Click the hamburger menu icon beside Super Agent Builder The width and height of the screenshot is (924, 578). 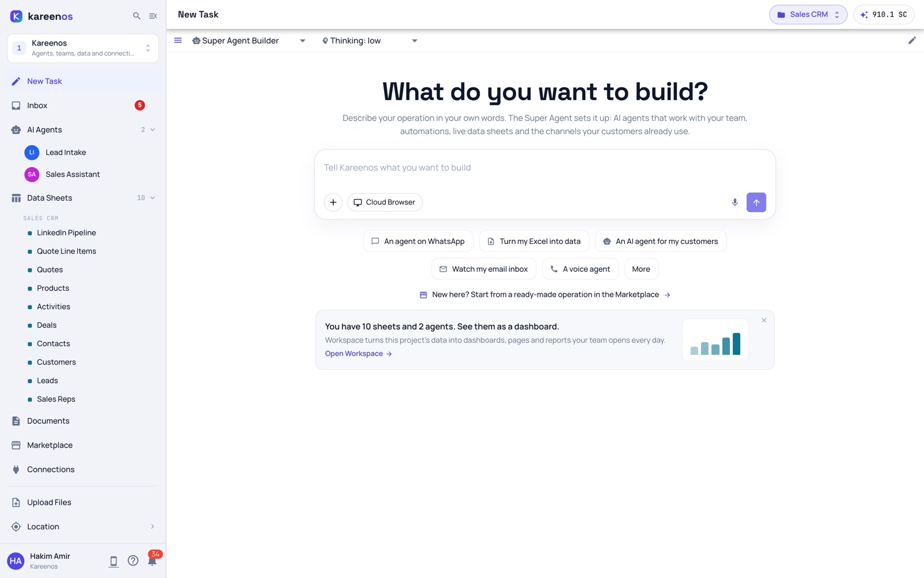(x=178, y=40)
